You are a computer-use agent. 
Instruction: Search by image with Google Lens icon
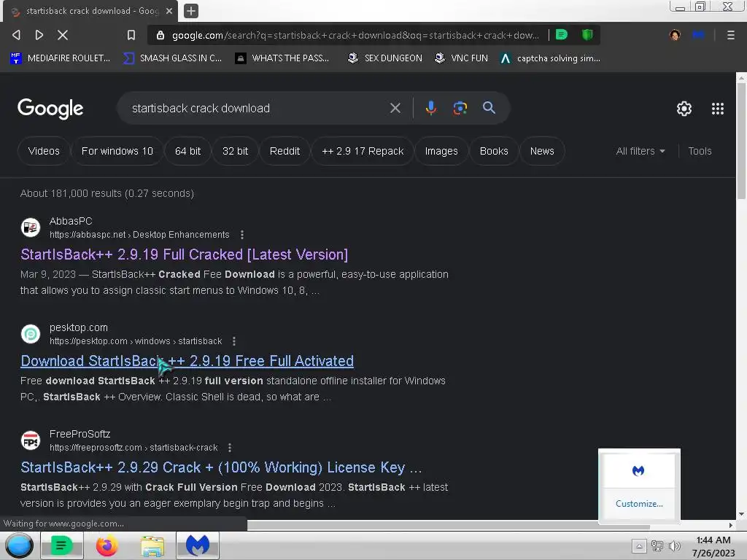coord(460,108)
